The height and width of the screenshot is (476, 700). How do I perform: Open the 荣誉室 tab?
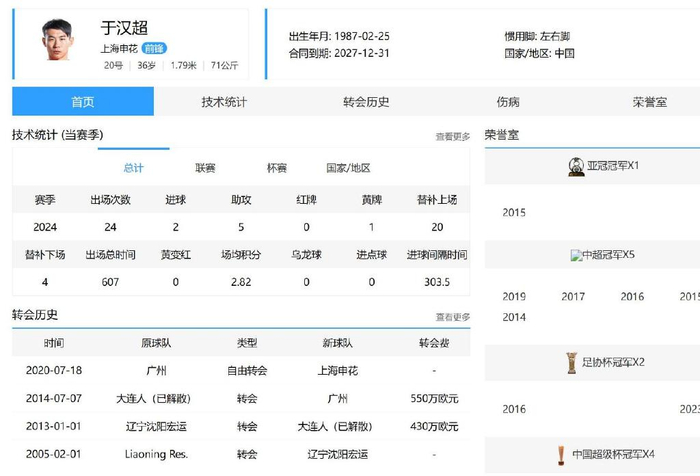pos(650,102)
